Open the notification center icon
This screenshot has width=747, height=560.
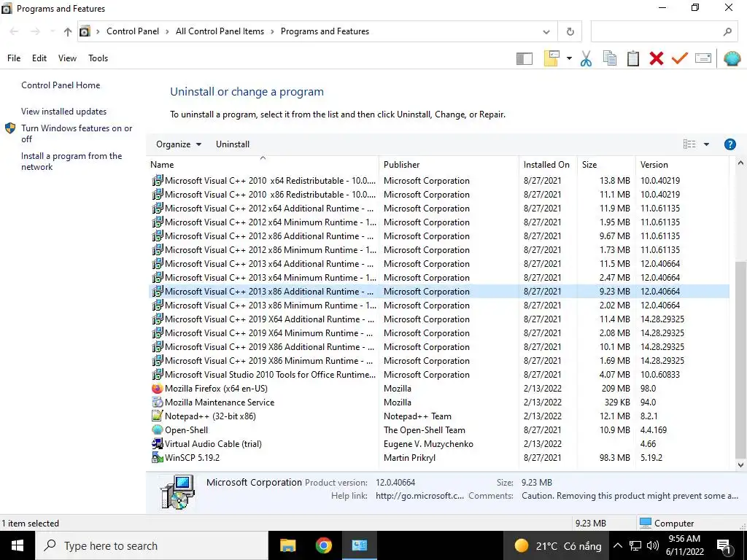point(724,546)
